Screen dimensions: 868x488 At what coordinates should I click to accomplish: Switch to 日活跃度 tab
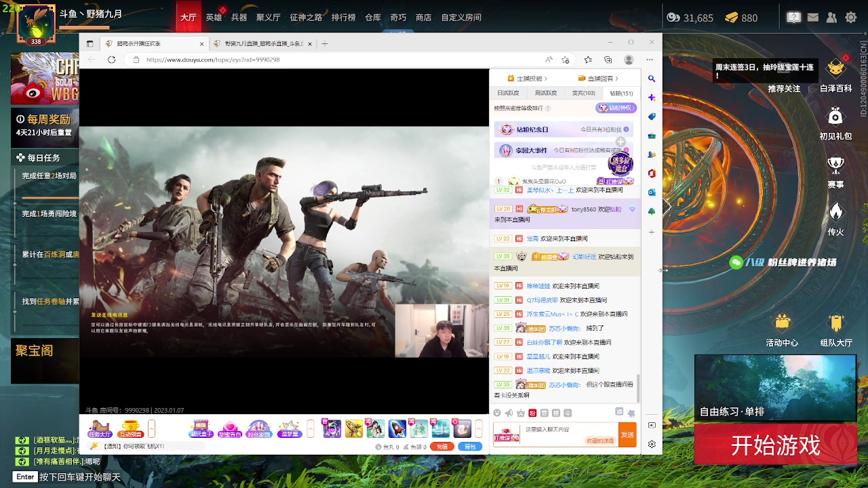click(508, 94)
